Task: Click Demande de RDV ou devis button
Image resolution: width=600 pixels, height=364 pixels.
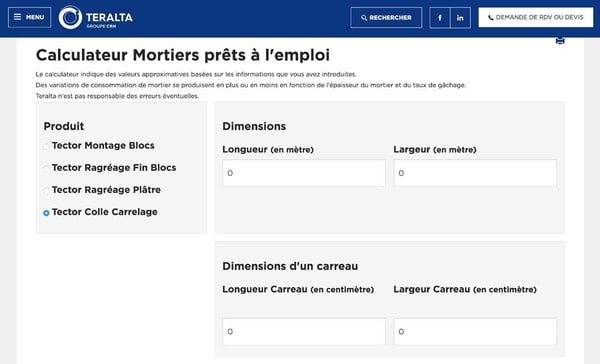Action: 536,17
